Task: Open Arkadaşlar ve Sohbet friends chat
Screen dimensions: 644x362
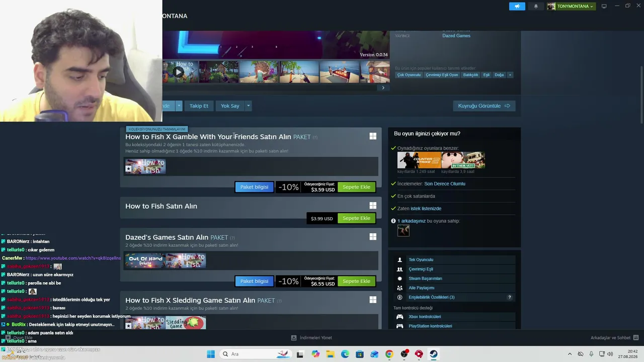Action: [x=614, y=338]
